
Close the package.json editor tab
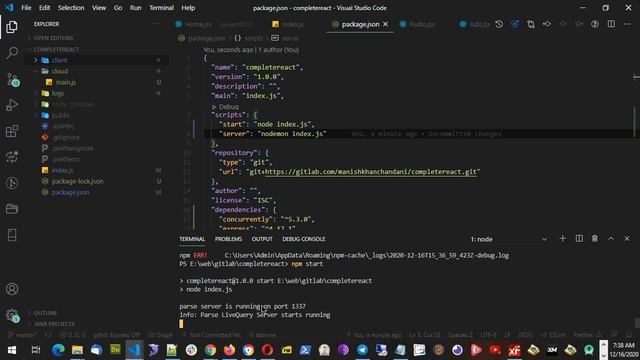(385, 24)
